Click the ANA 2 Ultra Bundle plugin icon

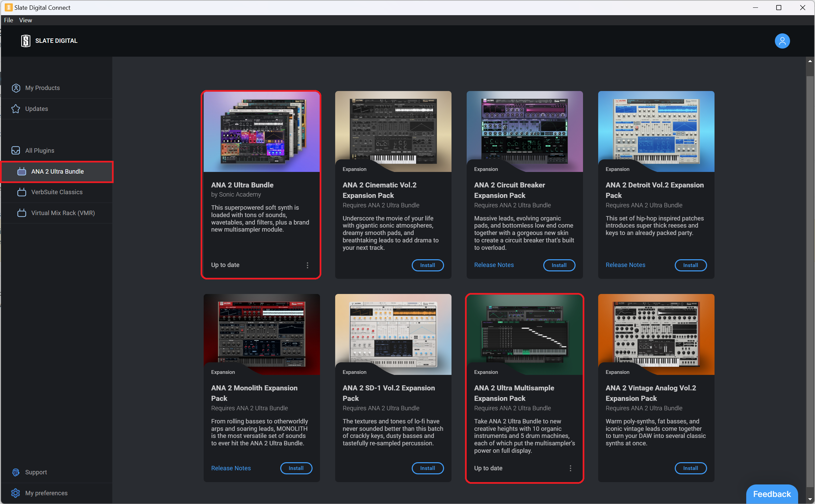click(22, 171)
